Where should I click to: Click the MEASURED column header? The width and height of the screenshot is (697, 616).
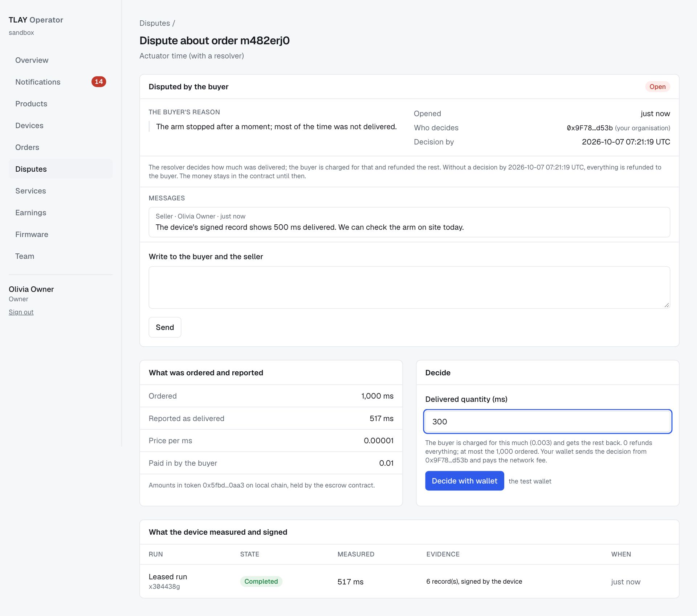356,554
